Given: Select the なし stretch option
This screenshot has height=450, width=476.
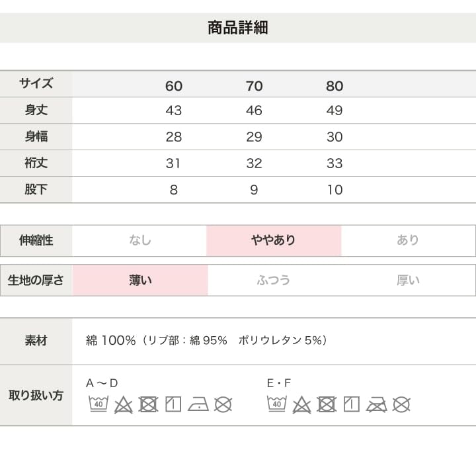Looking at the screenshot, I should (x=140, y=241).
